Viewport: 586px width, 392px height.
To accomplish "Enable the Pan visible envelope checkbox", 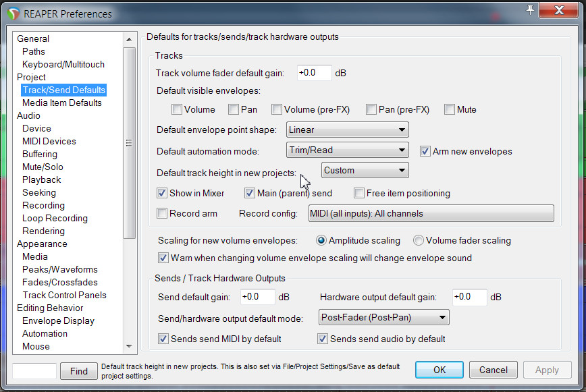I will pyautogui.click(x=234, y=109).
